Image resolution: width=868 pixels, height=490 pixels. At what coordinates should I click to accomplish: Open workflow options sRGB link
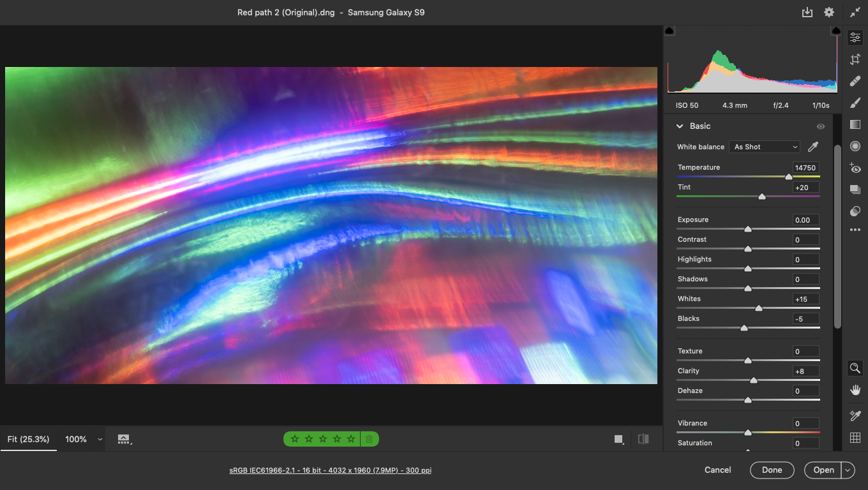[x=330, y=470]
